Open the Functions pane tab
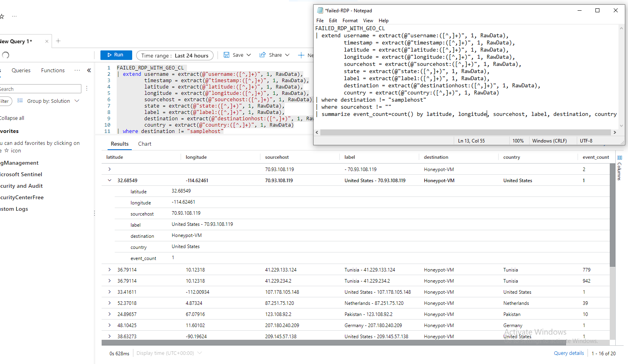The height and width of the screenshot is (364, 628). coord(53,70)
